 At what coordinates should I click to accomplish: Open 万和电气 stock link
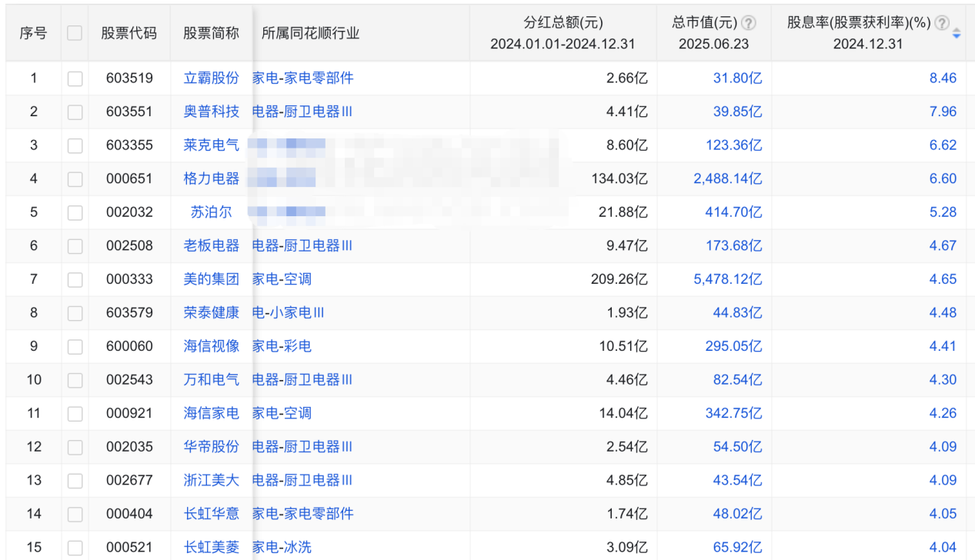[212, 379]
